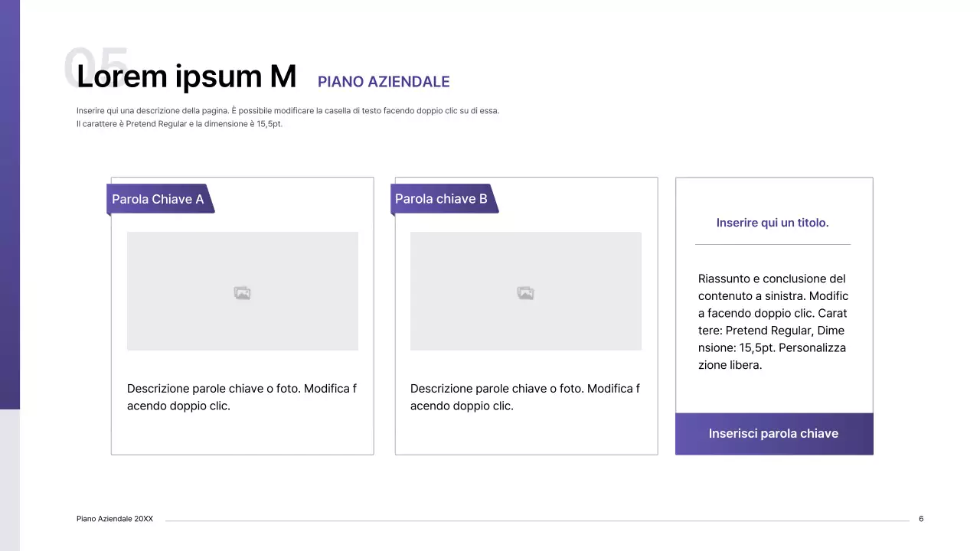Click the "Inserire qui una descrizione" text line
This screenshot has width=980, height=551.
(287, 111)
